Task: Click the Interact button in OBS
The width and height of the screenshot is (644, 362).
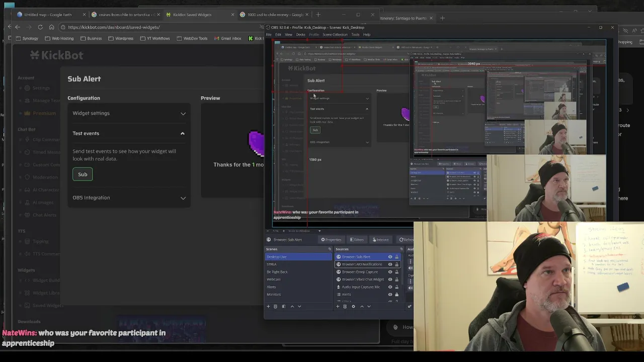Action: (380, 240)
